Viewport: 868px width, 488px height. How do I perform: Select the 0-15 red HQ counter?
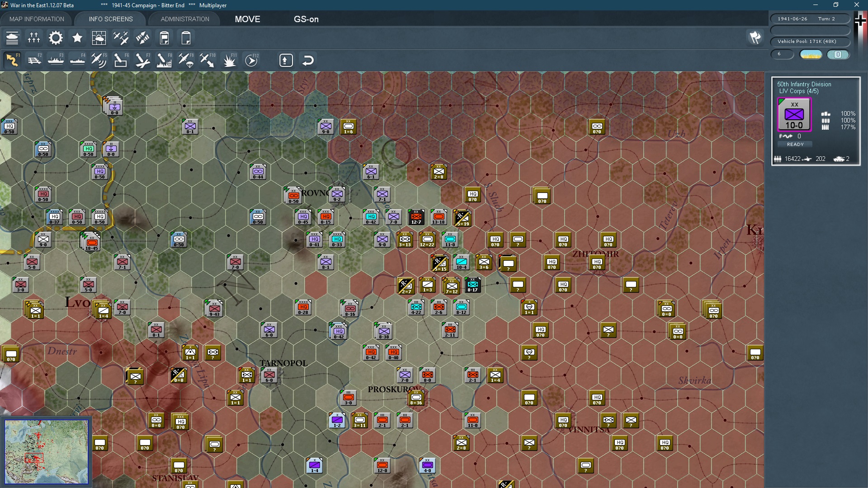point(325,217)
